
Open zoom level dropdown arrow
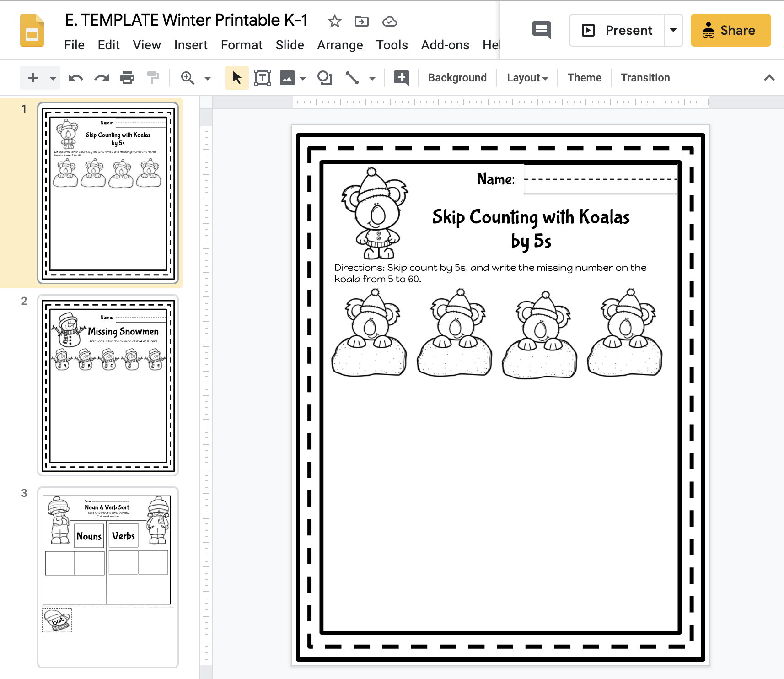[x=208, y=78]
